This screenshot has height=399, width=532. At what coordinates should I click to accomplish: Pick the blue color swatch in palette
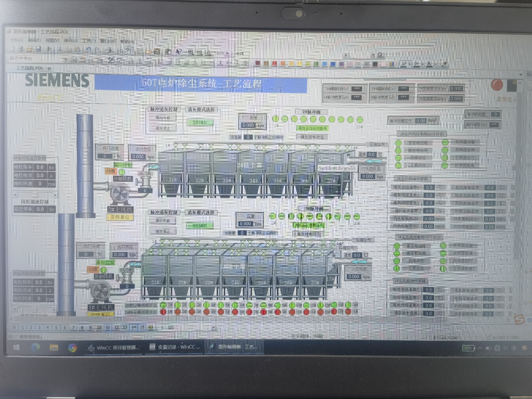pyautogui.click(x=333, y=64)
